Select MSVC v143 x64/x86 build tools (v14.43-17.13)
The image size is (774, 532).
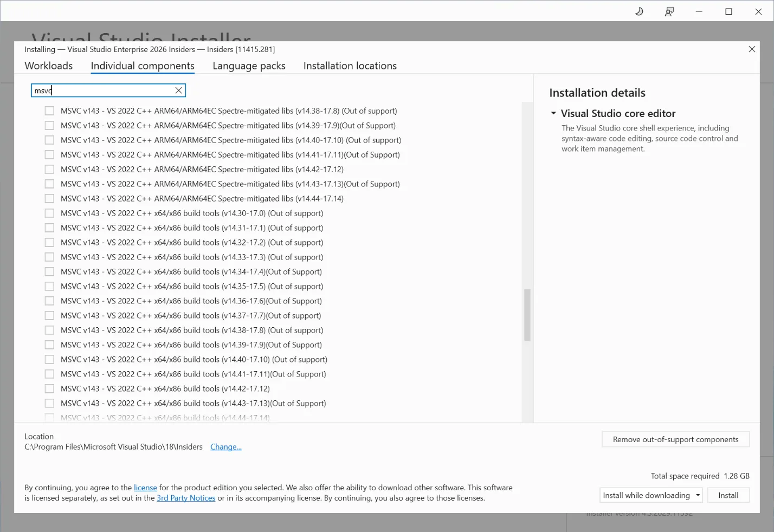click(x=49, y=403)
